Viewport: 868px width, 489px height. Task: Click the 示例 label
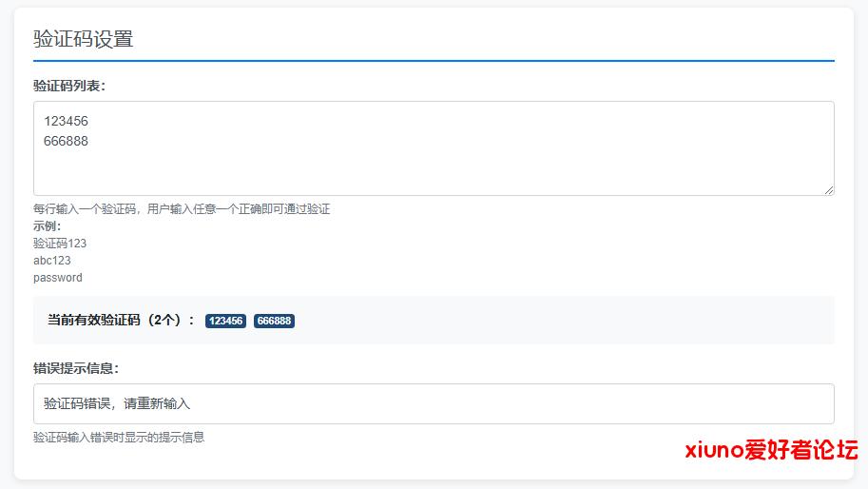coord(47,226)
